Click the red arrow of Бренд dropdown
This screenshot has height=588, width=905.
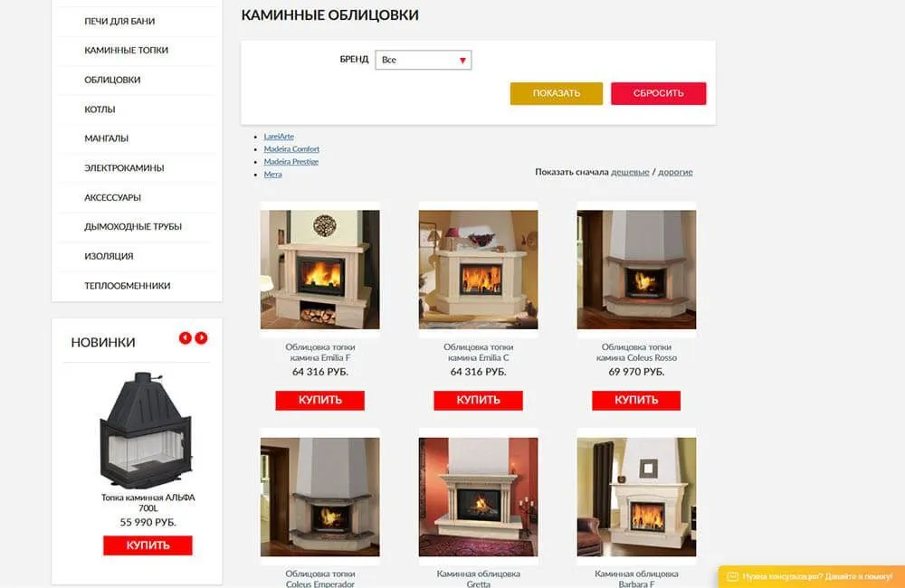pos(462,61)
